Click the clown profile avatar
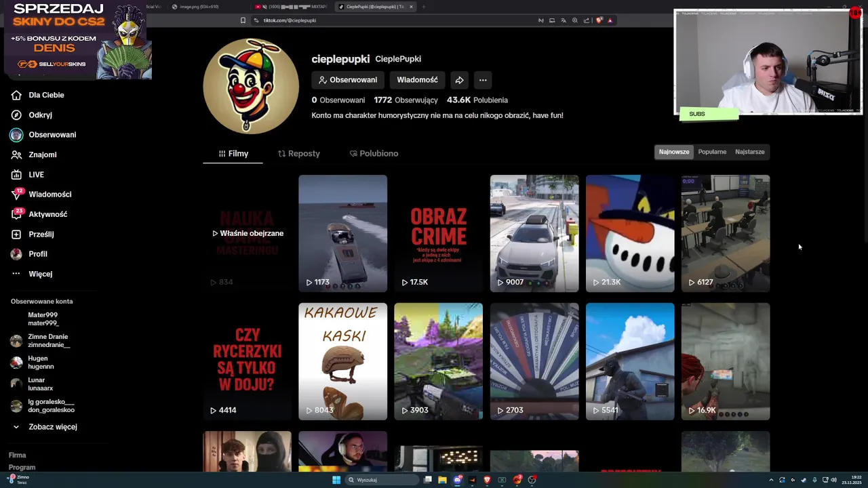 pos(251,86)
